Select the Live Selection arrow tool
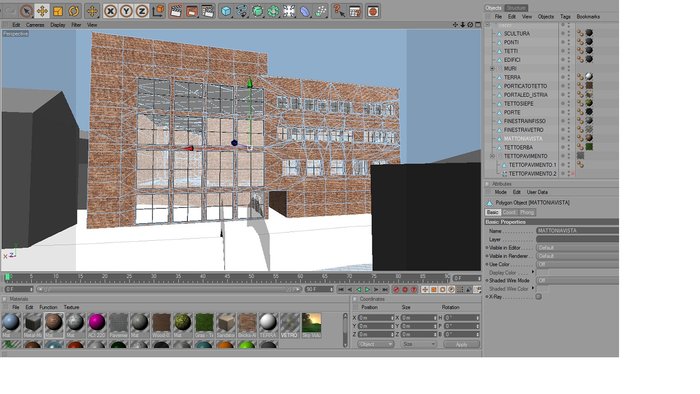This screenshot has height=394, width=700. (x=26, y=11)
